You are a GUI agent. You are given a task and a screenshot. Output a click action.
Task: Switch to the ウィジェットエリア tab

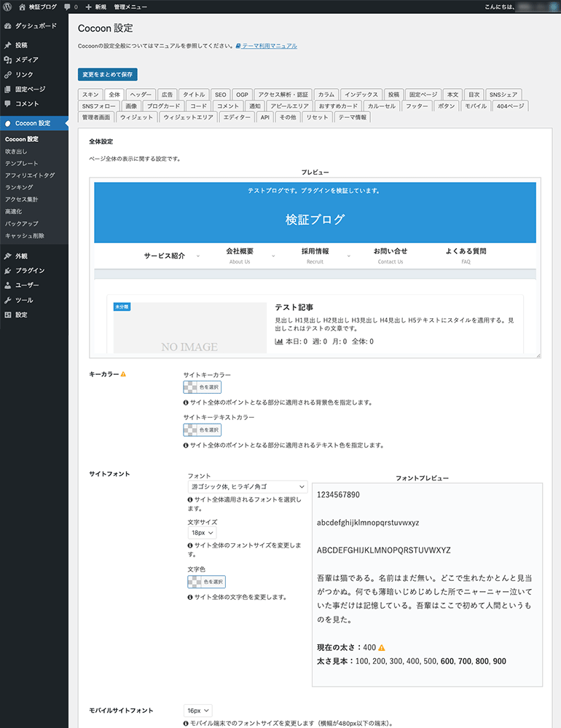tap(188, 117)
